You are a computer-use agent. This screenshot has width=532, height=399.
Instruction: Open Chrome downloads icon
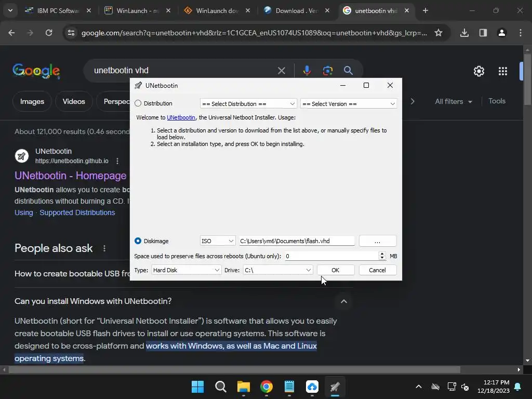(464, 33)
